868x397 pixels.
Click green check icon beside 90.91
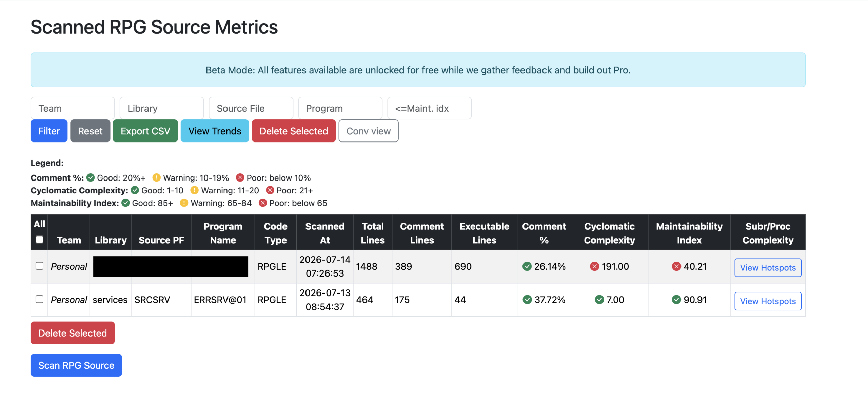point(676,300)
